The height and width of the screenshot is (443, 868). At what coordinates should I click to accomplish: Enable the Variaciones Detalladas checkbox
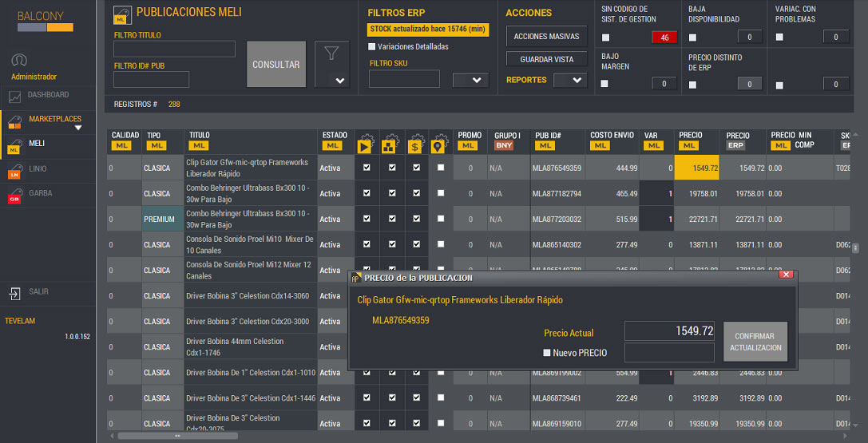(372, 47)
